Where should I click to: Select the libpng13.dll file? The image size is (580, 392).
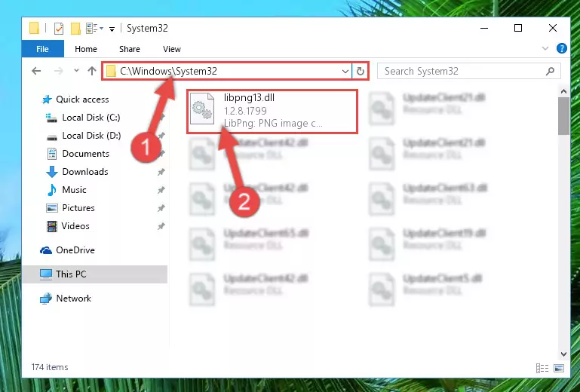click(272, 111)
